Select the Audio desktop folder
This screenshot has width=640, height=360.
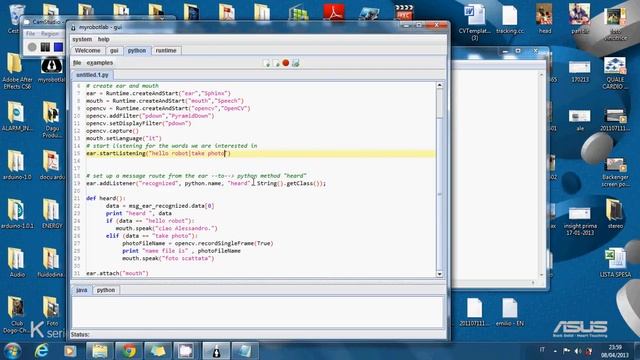pyautogui.click(x=17, y=262)
